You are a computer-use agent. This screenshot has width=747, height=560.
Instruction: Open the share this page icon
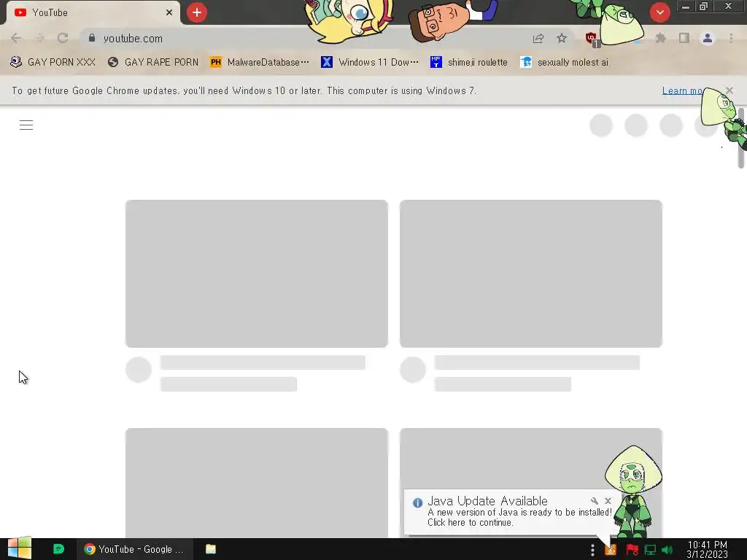click(538, 38)
